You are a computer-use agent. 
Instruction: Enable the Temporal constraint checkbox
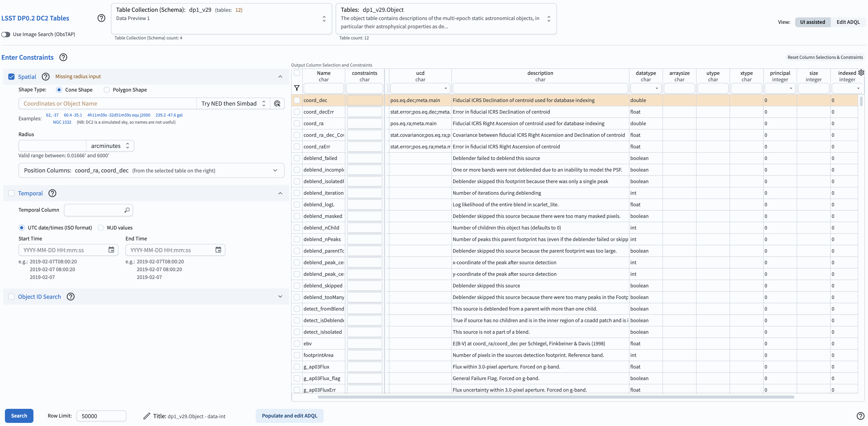(11, 193)
